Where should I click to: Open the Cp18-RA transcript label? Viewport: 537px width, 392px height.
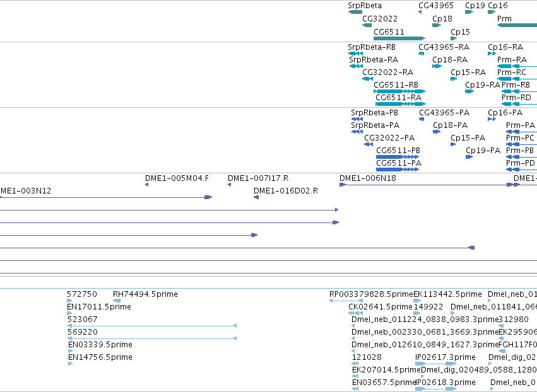click(x=450, y=60)
